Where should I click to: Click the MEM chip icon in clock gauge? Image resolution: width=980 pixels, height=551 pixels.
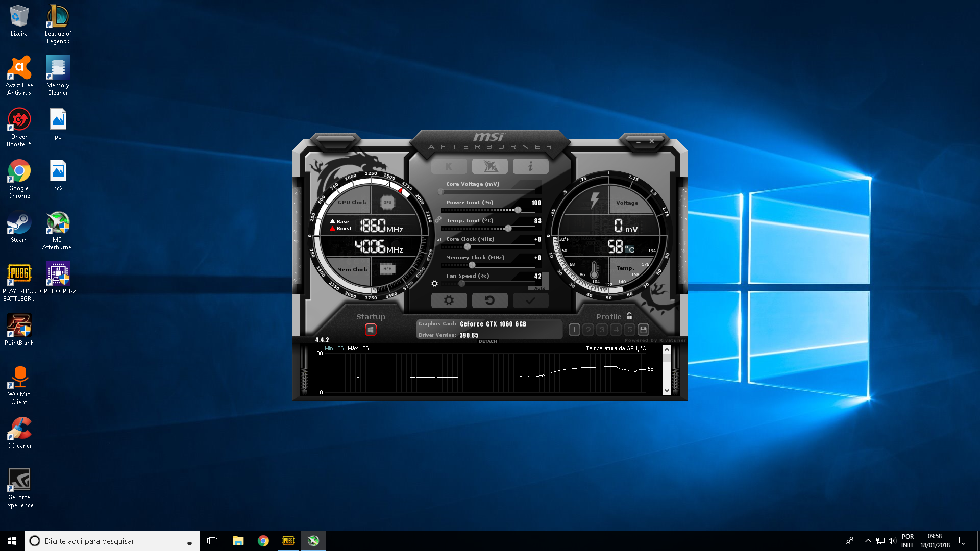point(387,269)
